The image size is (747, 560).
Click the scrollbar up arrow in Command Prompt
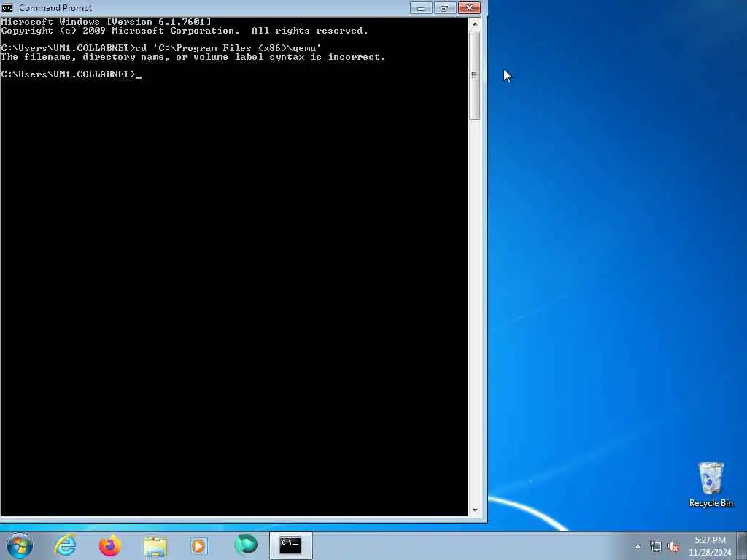click(x=474, y=23)
